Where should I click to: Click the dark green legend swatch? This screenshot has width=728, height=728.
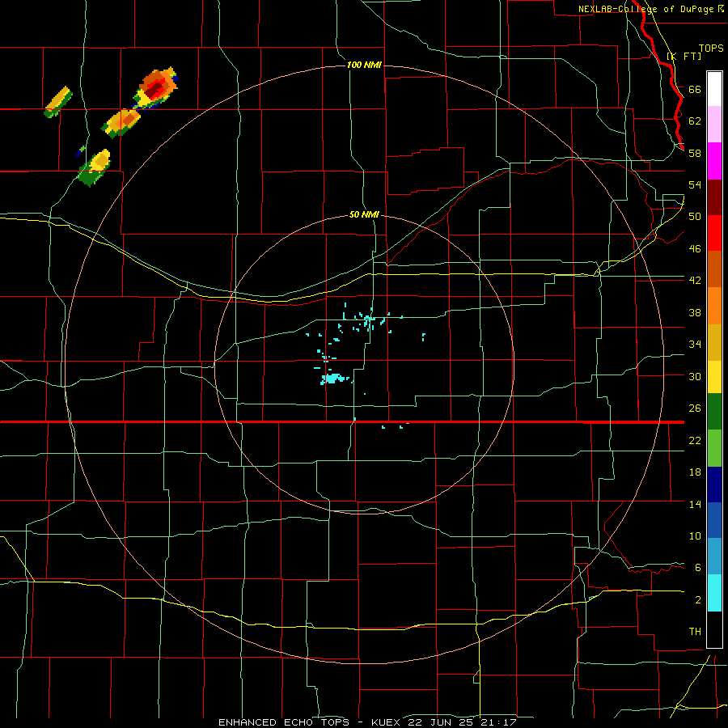coord(714,412)
